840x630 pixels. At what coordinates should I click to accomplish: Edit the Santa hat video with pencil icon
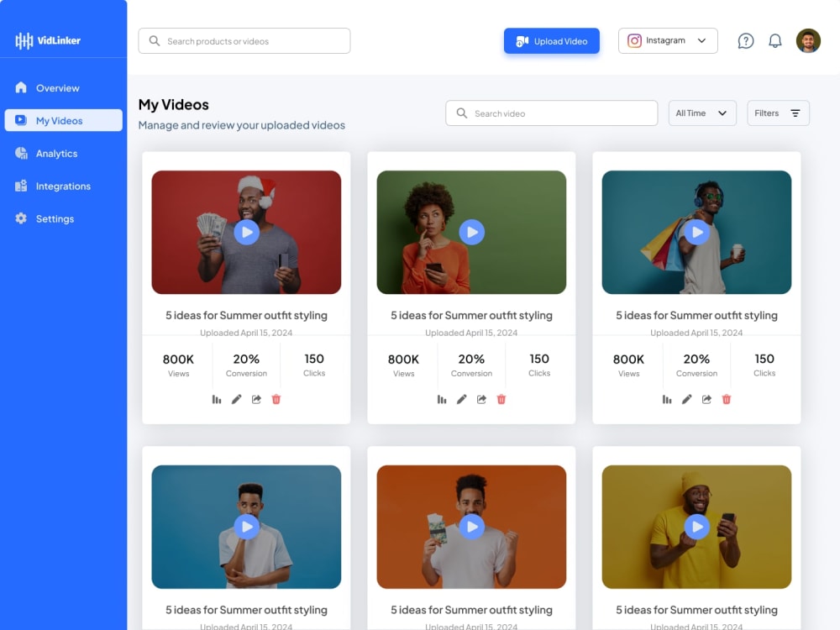236,400
